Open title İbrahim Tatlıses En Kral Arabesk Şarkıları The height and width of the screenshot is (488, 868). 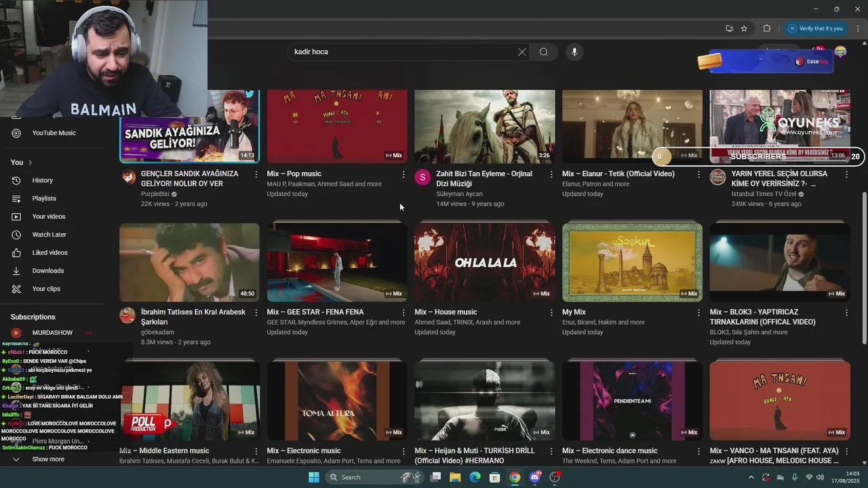click(x=193, y=317)
